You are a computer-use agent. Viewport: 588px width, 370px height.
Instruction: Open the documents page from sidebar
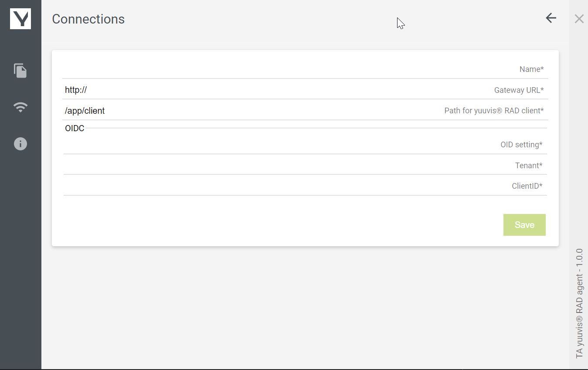20,71
